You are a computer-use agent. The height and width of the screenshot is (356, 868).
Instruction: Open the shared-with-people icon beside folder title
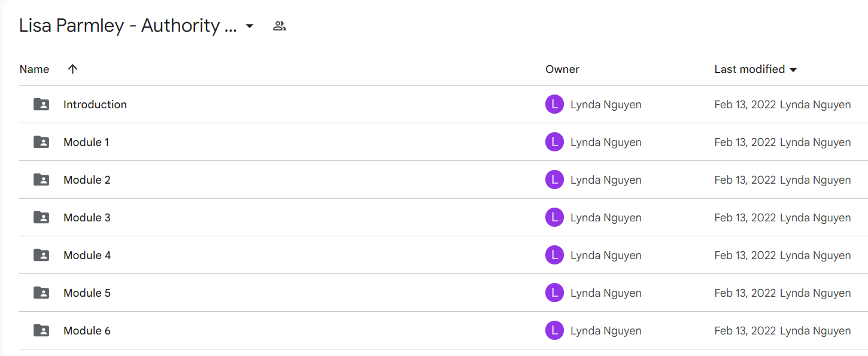[279, 26]
